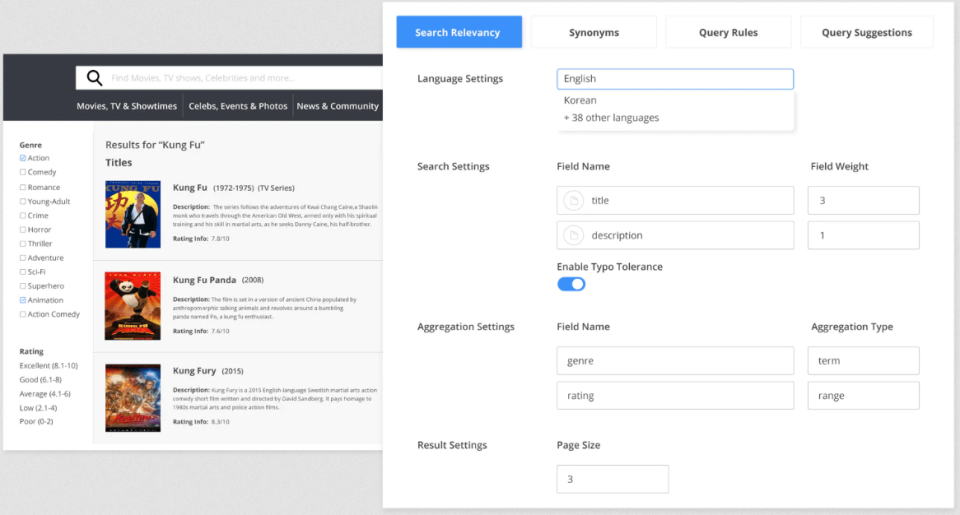Filter by Good (6.1-8) rating

pyautogui.click(x=40, y=380)
